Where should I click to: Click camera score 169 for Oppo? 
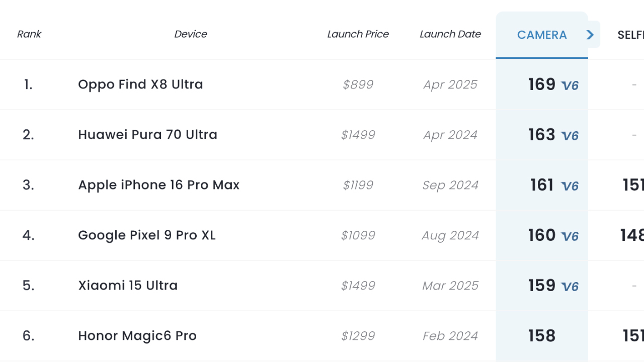click(542, 84)
